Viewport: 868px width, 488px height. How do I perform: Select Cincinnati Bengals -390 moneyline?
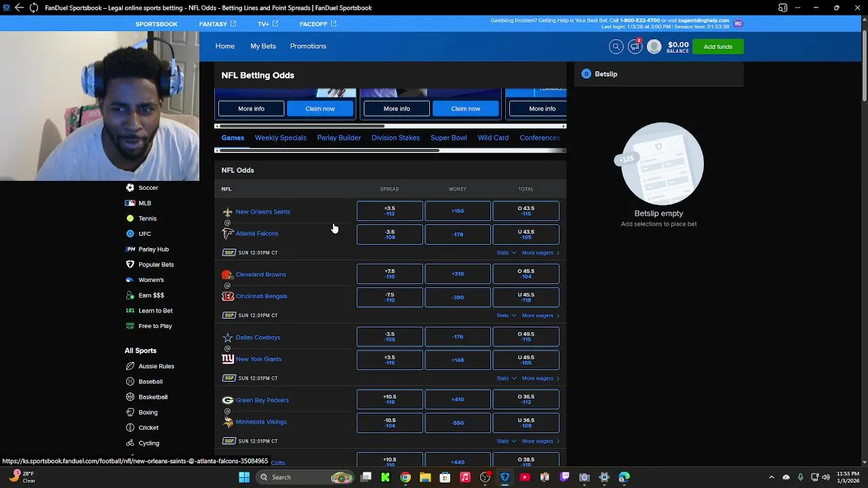click(458, 298)
